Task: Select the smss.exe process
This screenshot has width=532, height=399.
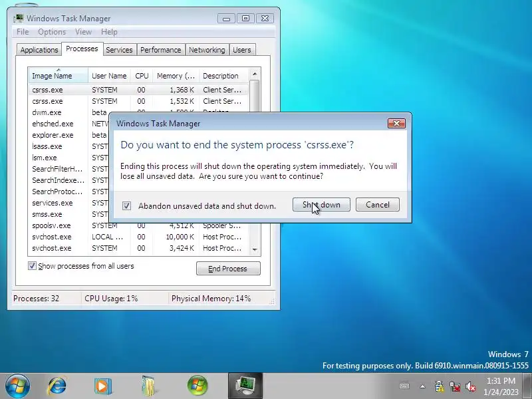Action: [69, 214]
